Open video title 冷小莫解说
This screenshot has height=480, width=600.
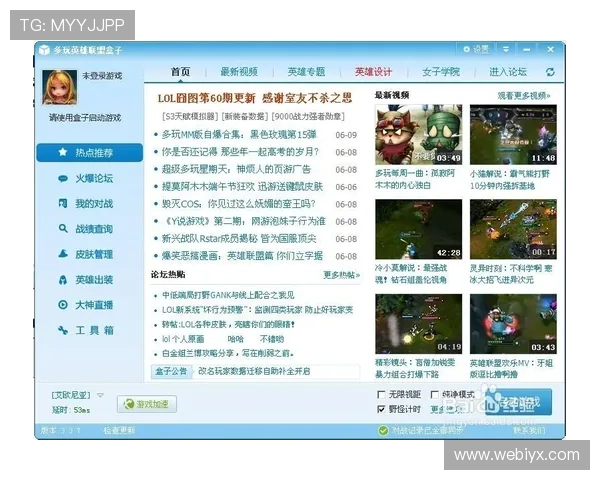[411, 274]
